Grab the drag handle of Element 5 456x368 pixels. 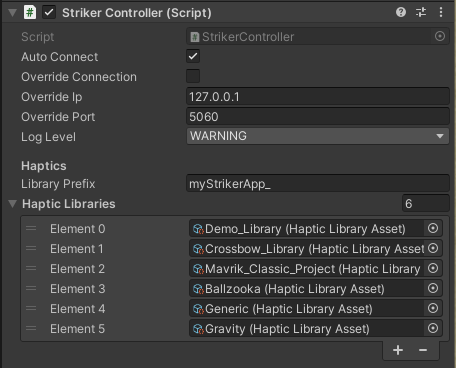click(x=31, y=328)
